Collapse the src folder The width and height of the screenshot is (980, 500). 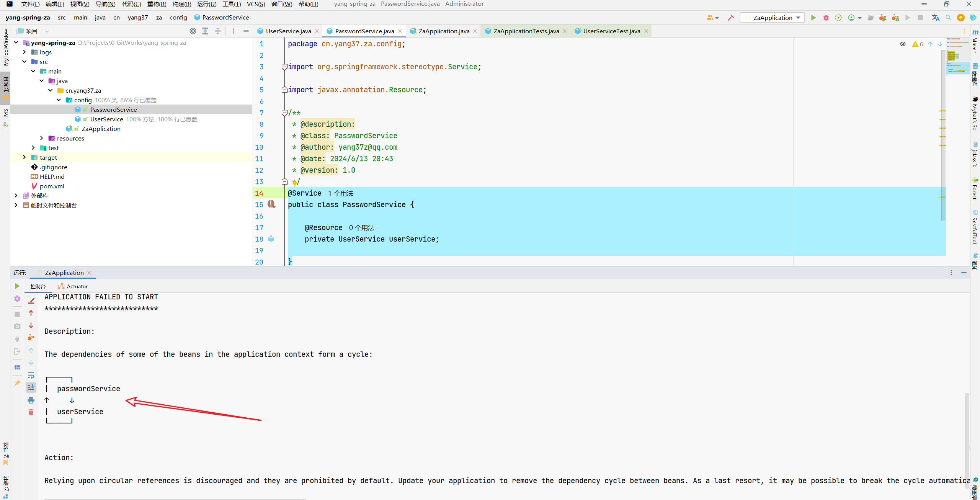coord(24,62)
